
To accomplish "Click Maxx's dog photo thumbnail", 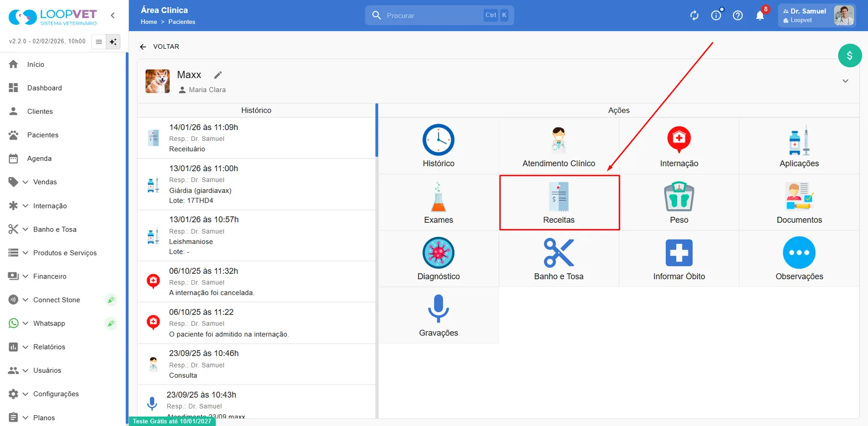I will [x=157, y=81].
